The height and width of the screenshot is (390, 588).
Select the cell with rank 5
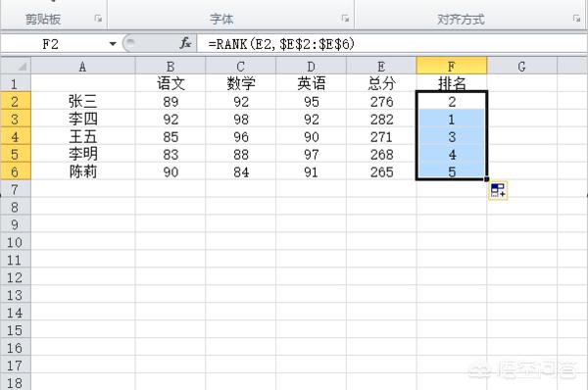point(452,171)
